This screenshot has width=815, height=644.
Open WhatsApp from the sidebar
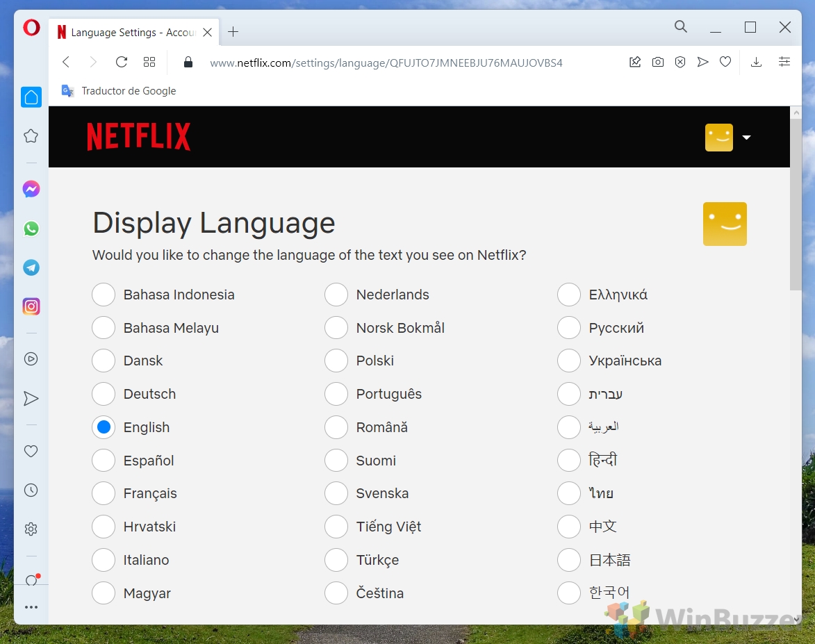[31, 228]
